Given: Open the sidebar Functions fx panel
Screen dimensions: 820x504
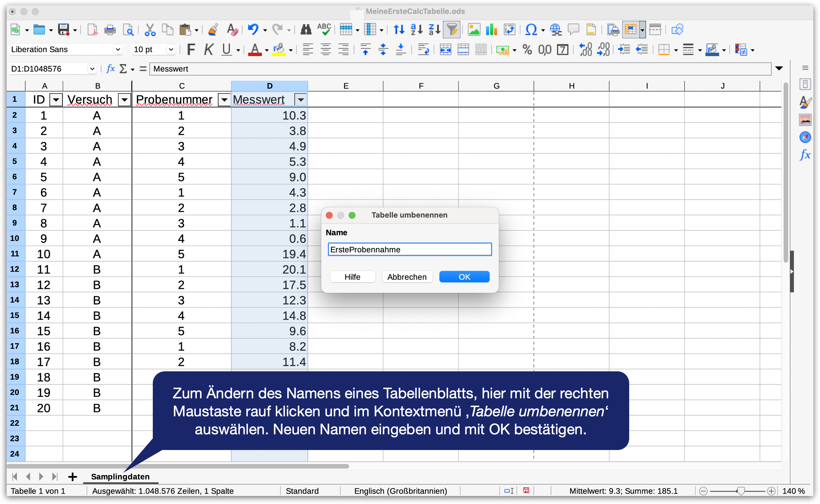Looking at the screenshot, I should pyautogui.click(x=805, y=155).
